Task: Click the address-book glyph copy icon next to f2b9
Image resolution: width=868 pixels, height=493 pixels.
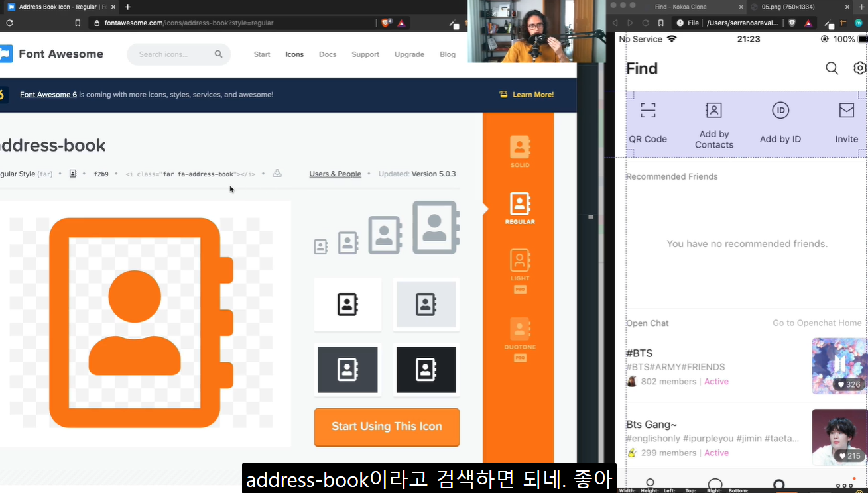Action: (73, 174)
